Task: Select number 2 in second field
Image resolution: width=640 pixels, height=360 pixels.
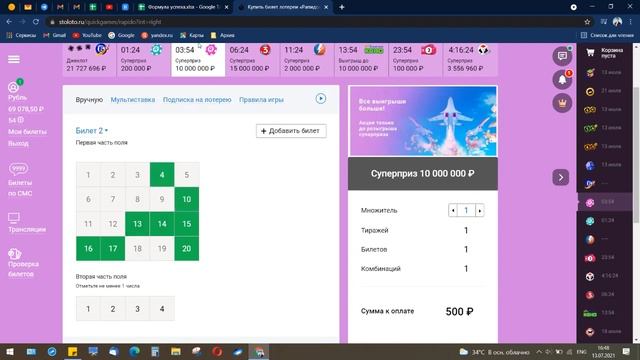Action: (x=113, y=309)
